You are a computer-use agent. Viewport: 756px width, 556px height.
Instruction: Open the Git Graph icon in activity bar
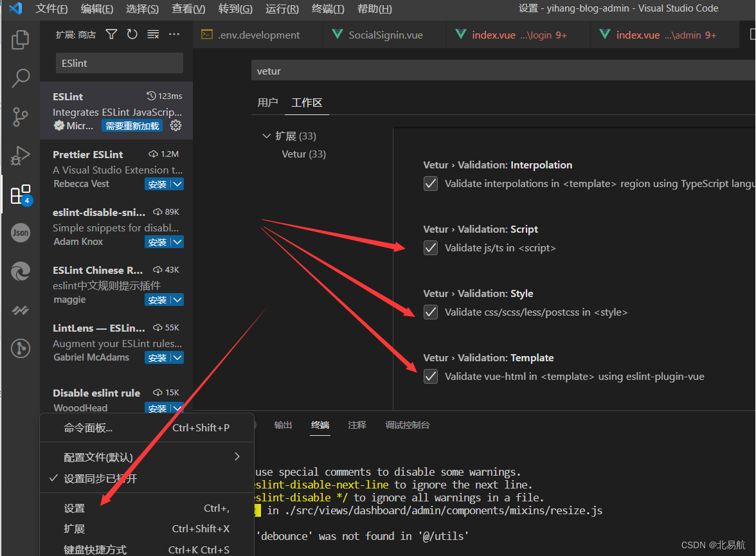pos(21,348)
